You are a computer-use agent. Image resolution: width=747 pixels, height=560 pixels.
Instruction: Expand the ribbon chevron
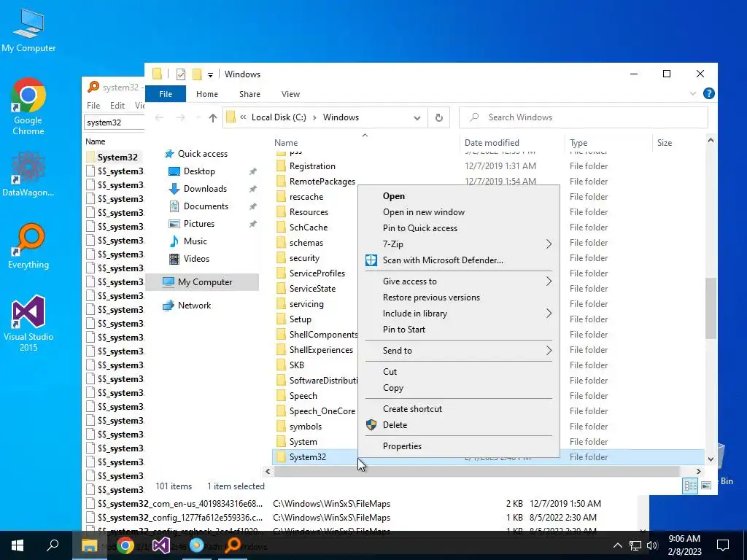point(693,94)
